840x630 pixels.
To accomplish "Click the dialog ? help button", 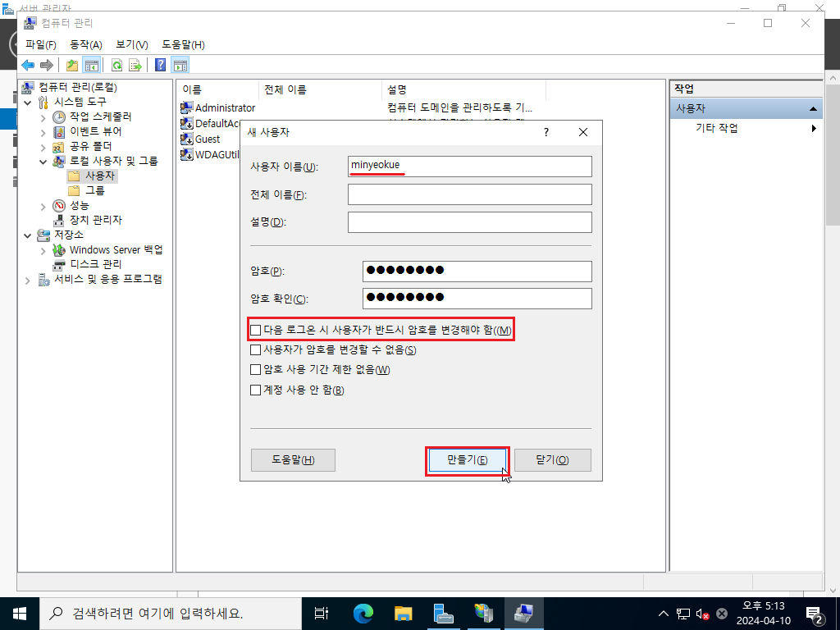I will (x=546, y=132).
